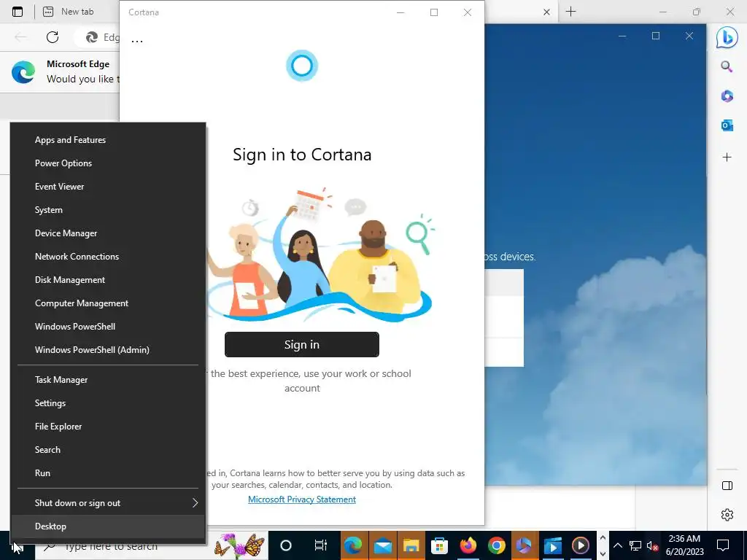The height and width of the screenshot is (560, 747).
Task: Select Search in the quick link menu
Action: (x=109, y=450)
